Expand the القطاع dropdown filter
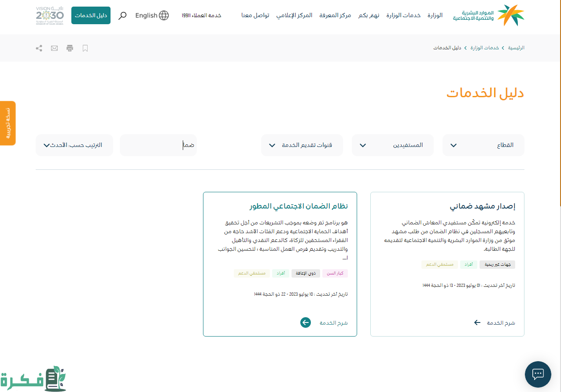Image resolution: width=561 pixels, height=392 pixels. click(x=483, y=145)
